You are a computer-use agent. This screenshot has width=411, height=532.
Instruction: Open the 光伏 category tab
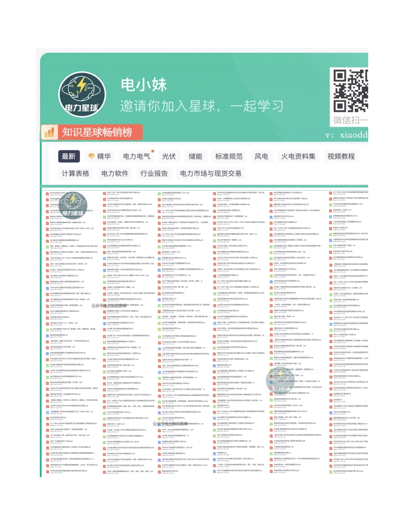point(169,157)
